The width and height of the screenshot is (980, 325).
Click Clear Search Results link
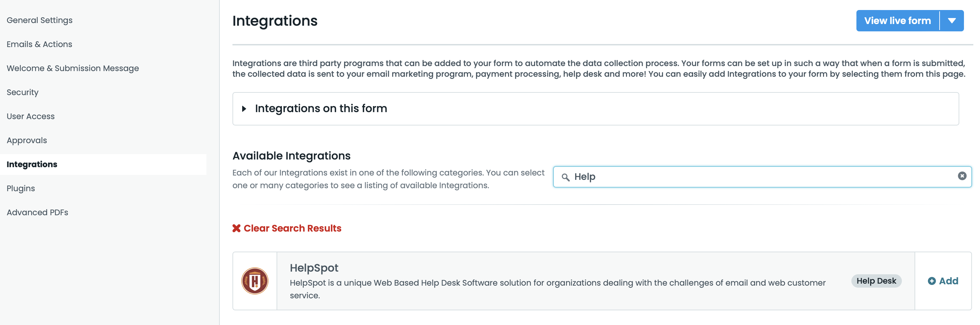(x=292, y=228)
